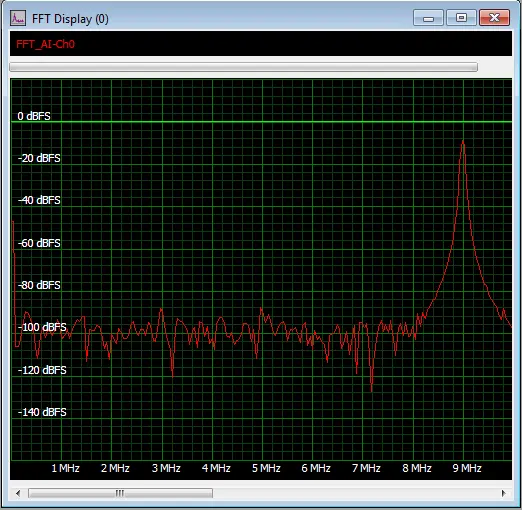
Task: Click the horizontal progress bar below channel label
Action: coord(243,67)
